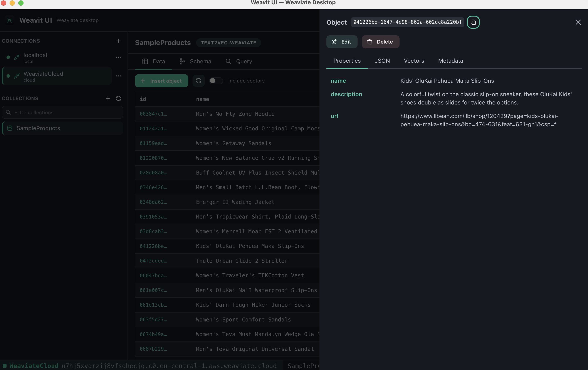Viewport: 588px width, 370px height.
Task: Open the localhost connection options menu
Action: pyautogui.click(x=118, y=57)
